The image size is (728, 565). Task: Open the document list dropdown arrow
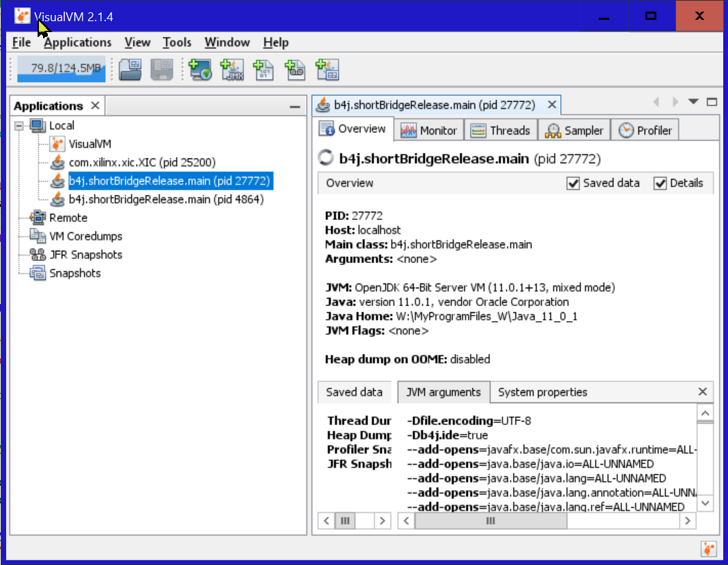[x=693, y=101]
